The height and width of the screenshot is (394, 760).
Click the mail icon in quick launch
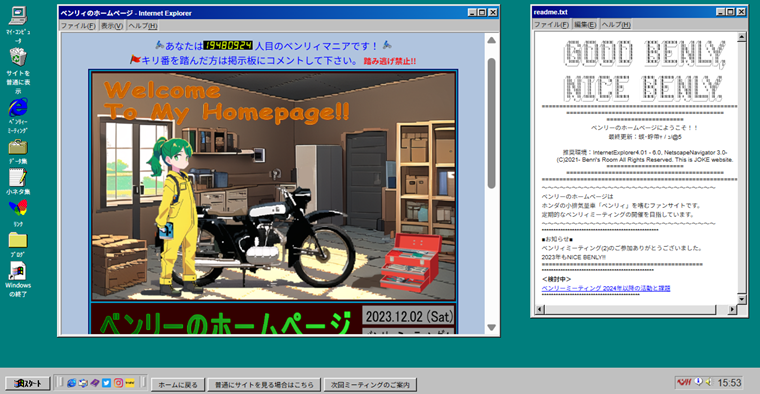[x=83, y=383]
